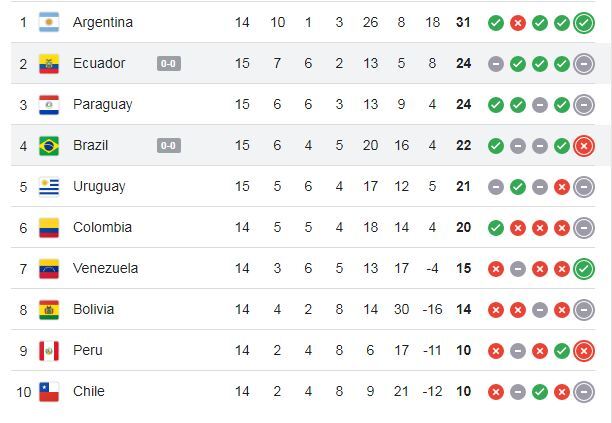Click Chile's green win form icon
The height and width of the screenshot is (423, 612).
click(x=540, y=392)
